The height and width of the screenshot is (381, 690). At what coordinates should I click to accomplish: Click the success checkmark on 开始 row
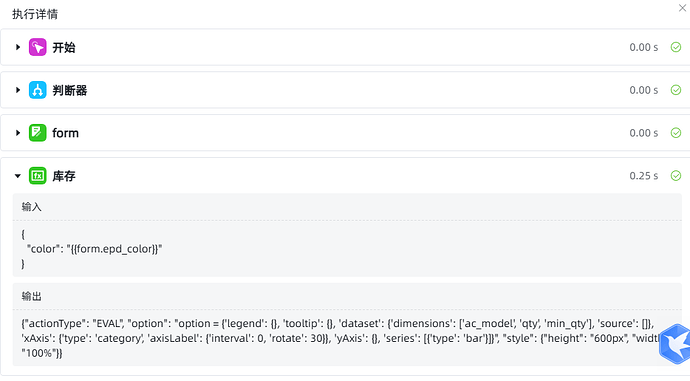676,47
